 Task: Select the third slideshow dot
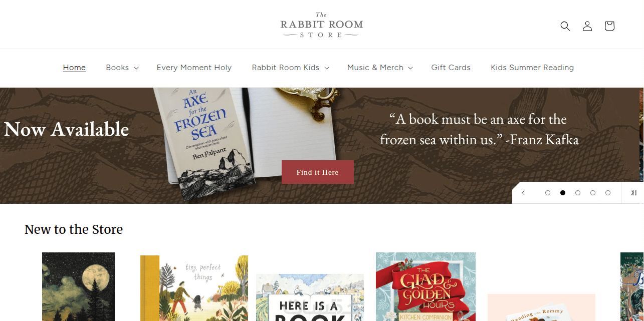pos(578,193)
